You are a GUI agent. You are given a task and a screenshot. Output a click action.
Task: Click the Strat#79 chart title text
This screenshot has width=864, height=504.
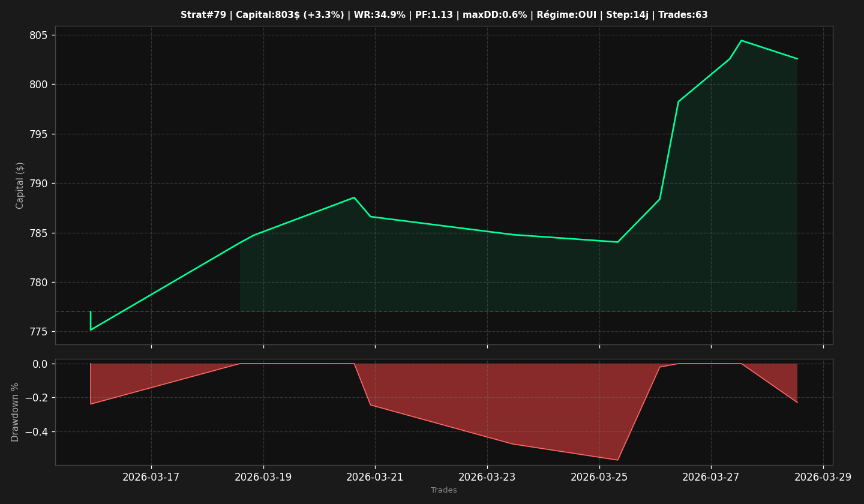coord(444,15)
